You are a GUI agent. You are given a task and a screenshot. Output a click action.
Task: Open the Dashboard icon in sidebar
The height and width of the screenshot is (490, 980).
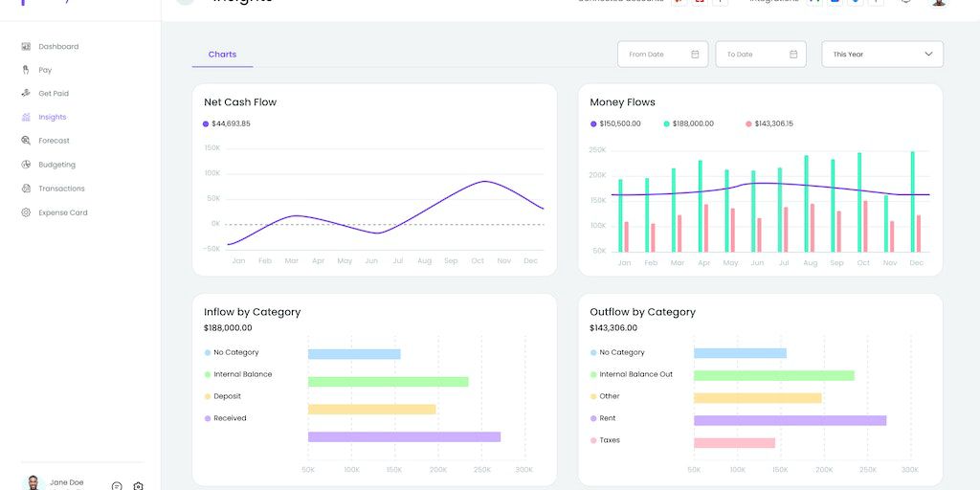[x=26, y=46]
